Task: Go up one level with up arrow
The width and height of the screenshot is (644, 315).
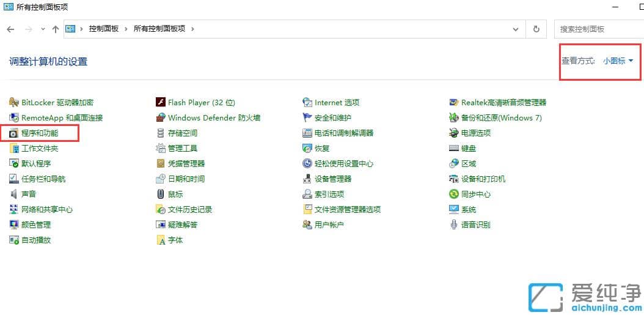Action: pos(56,29)
